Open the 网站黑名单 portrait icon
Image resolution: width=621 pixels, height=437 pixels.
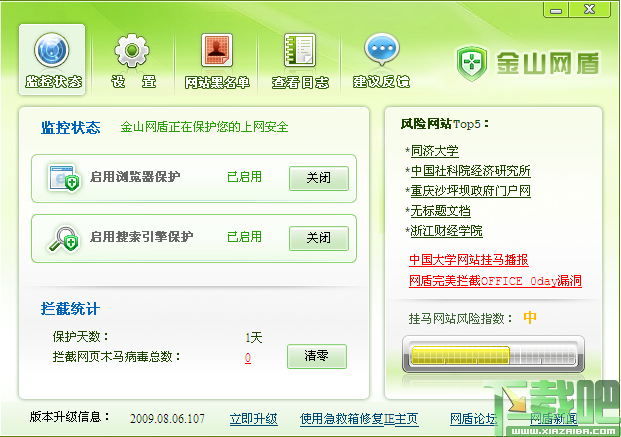click(217, 50)
